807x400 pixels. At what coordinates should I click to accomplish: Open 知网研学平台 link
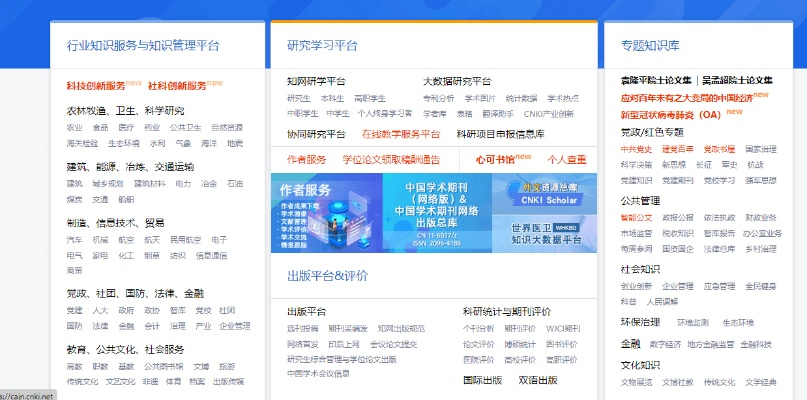point(317,81)
